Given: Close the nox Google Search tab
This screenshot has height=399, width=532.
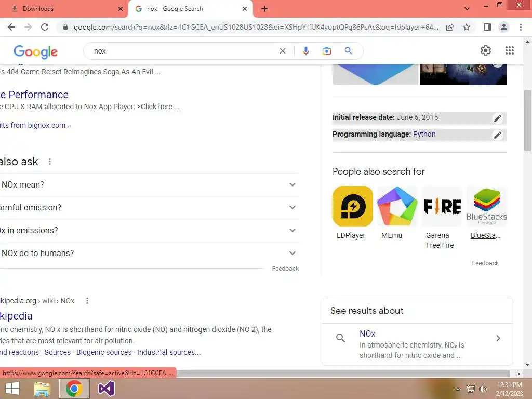Looking at the screenshot, I should click(x=245, y=9).
